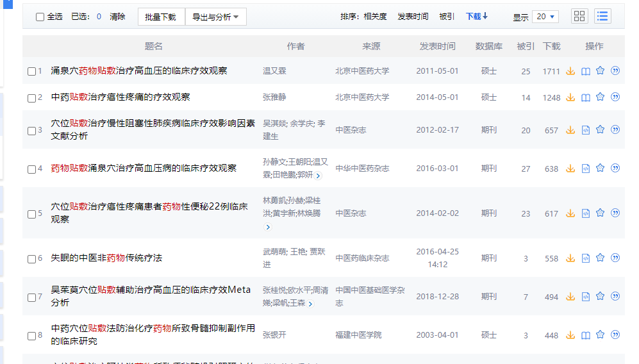The image size is (639, 364).
Task: Cite the 涌泉穴药物贴敷治疗高血压 paper
Action: pos(615,70)
